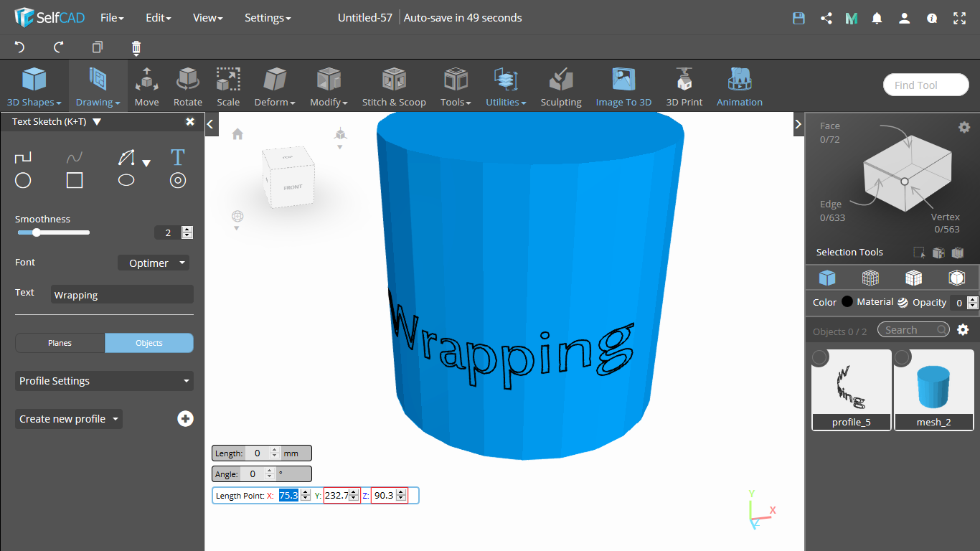Select the polyline sketch tool
980x551 pixels.
click(x=23, y=157)
